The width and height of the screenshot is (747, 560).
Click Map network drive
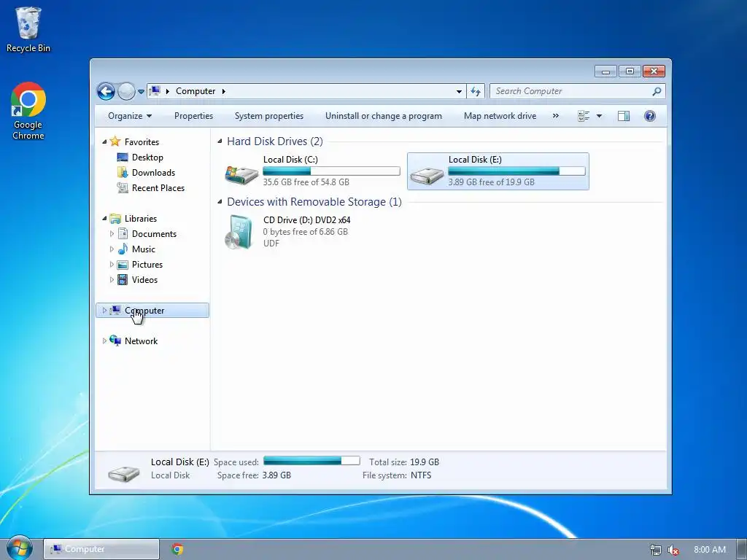(x=500, y=116)
